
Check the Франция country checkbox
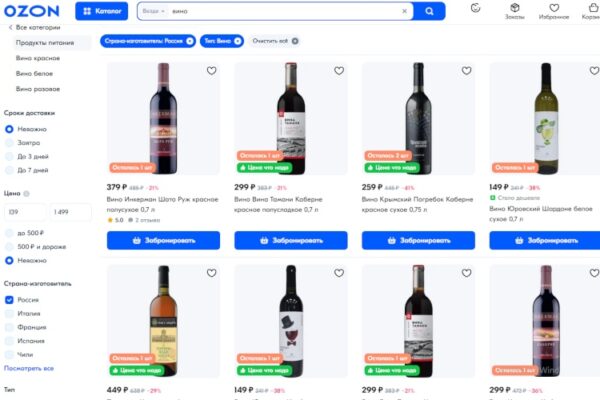click(10, 327)
